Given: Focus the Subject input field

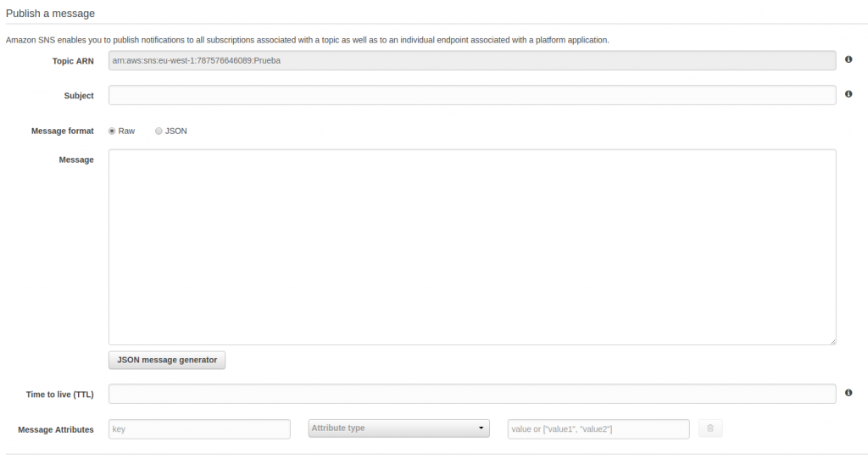Looking at the screenshot, I should (472, 95).
